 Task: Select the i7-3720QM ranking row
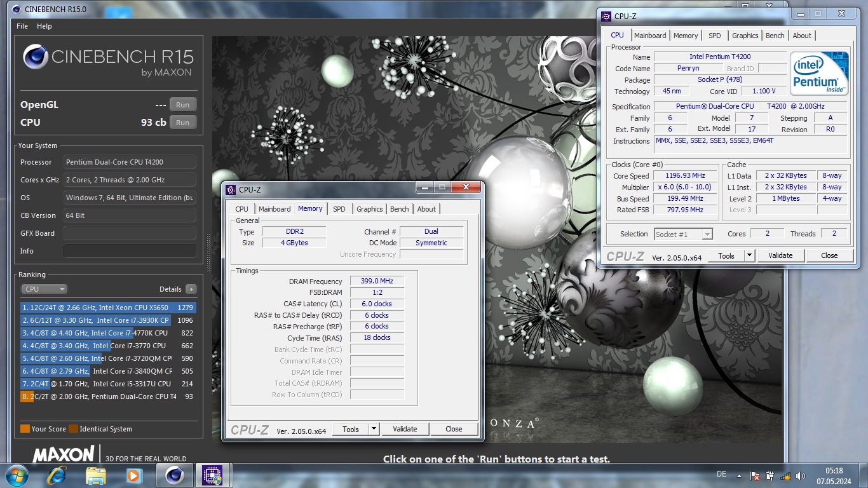point(108,358)
